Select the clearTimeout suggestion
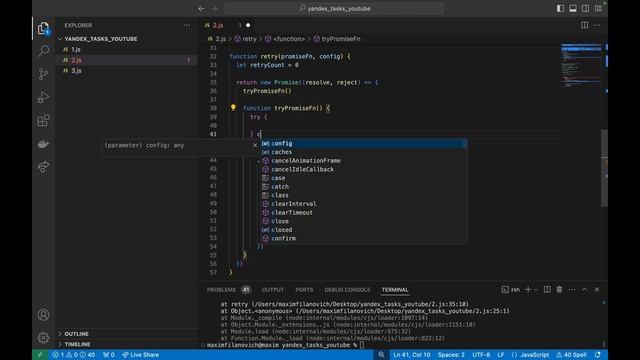The height and width of the screenshot is (360, 640). pos(364,212)
